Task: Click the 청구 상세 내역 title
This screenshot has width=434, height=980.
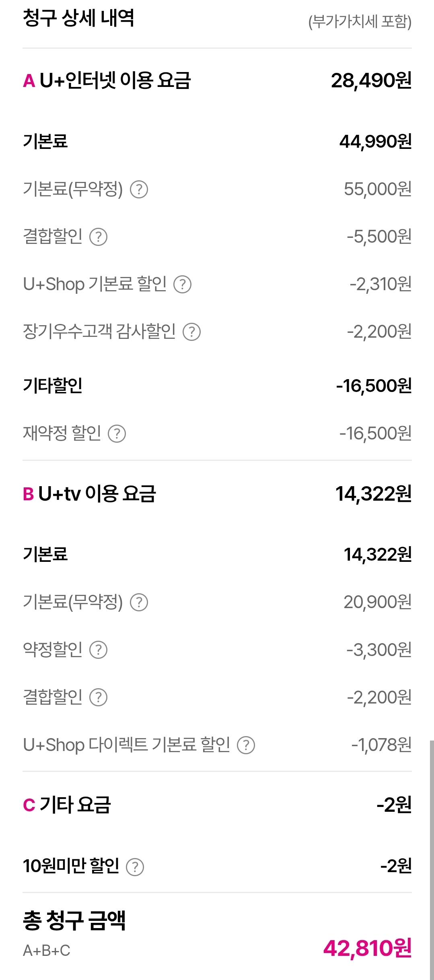Action: pyautogui.click(x=78, y=18)
